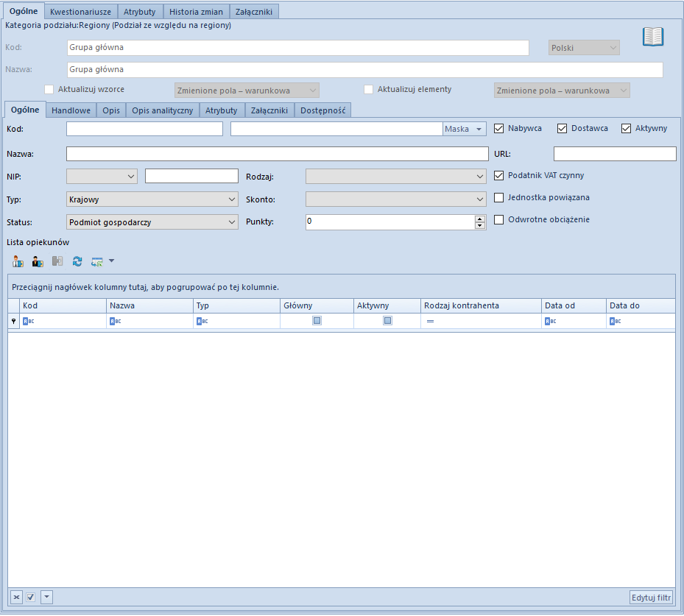Sort by the Nazwa column header

point(149,305)
